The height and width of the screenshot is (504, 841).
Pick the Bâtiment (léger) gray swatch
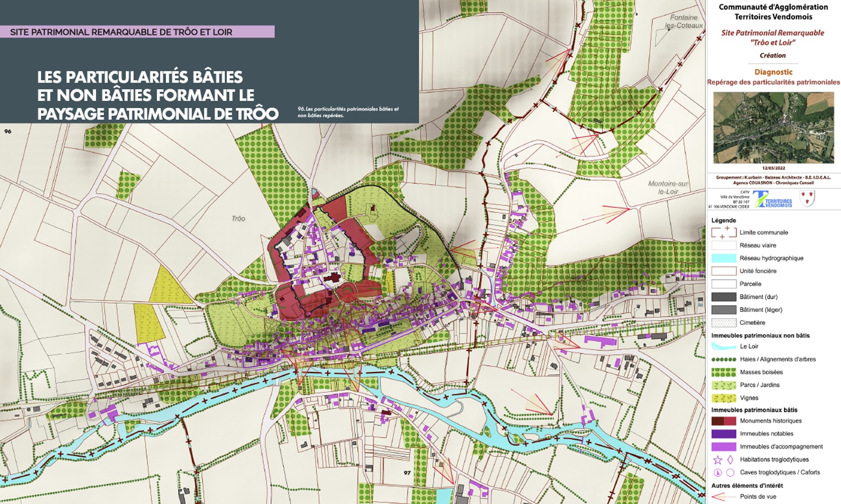tap(723, 310)
